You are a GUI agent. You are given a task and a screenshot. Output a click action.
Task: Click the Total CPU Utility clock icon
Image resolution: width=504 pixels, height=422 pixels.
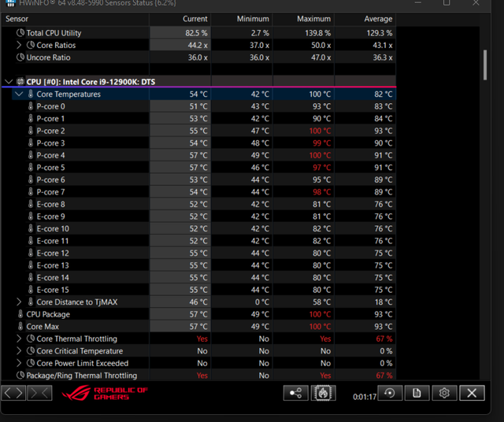20,33
